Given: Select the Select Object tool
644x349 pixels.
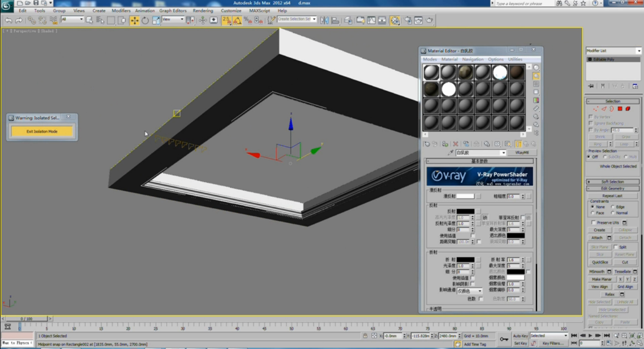Looking at the screenshot, I should click(89, 20).
